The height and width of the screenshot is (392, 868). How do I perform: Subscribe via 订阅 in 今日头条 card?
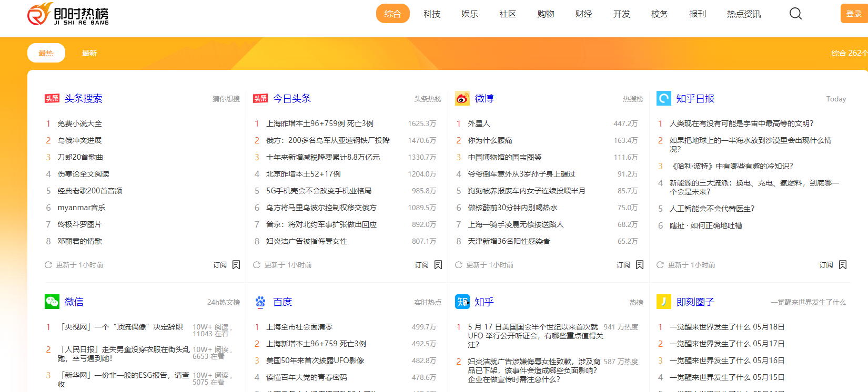(x=421, y=265)
